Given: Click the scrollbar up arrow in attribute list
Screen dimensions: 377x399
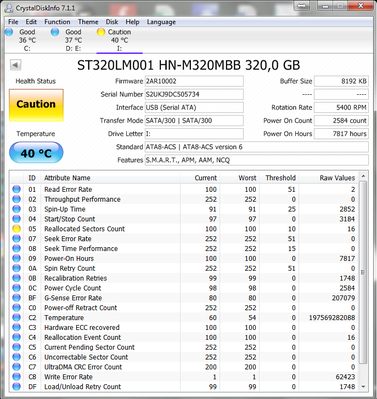Looking at the screenshot, I should [363, 176].
